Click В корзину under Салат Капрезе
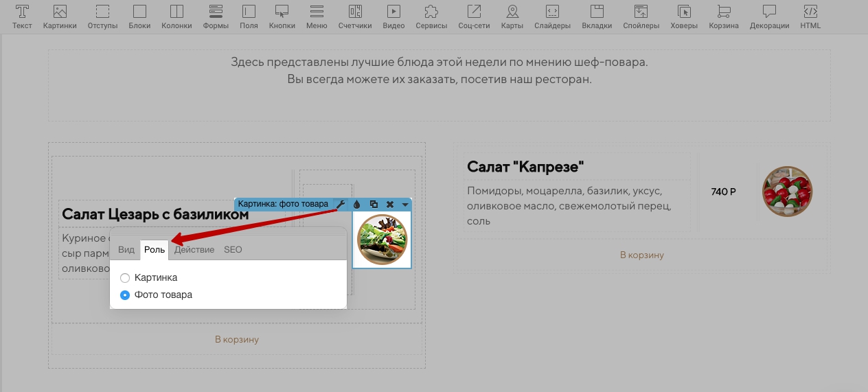868x392 pixels. pos(642,255)
